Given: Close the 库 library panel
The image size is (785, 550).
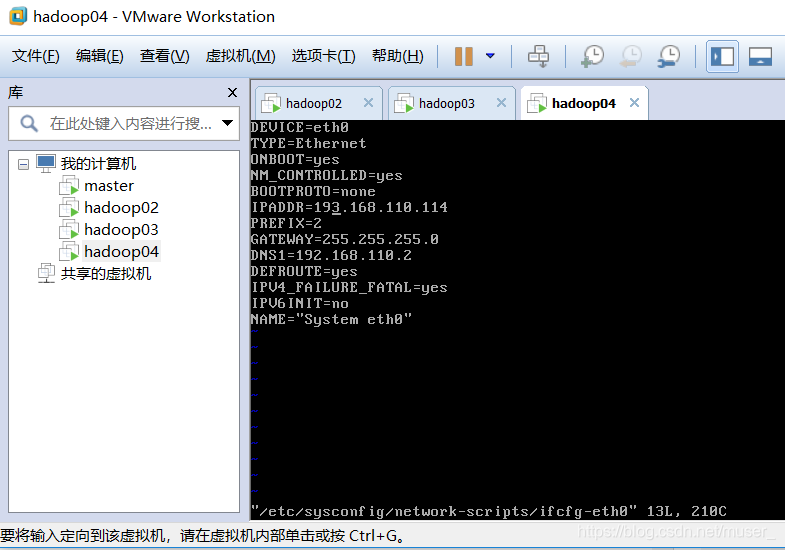Looking at the screenshot, I should pos(232,93).
